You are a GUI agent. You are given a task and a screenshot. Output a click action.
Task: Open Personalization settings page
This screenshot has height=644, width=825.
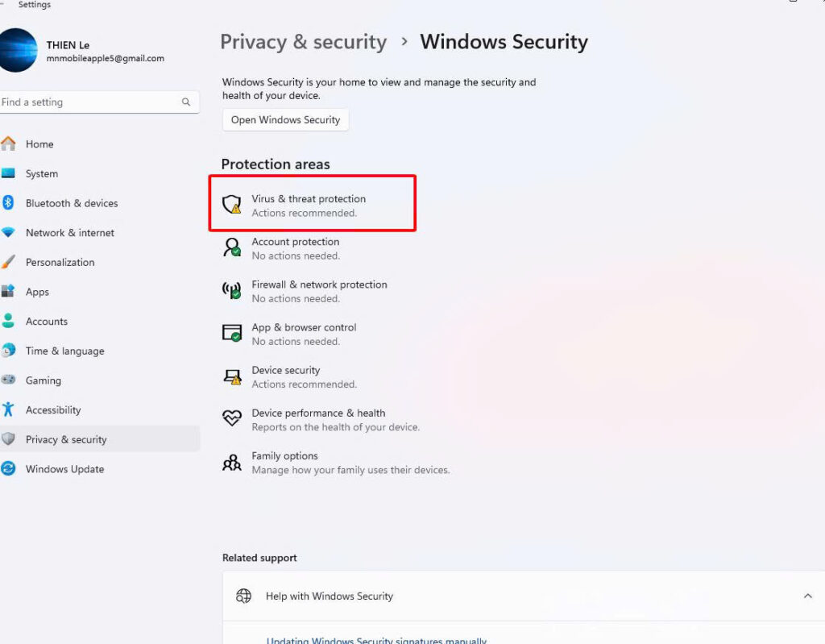[60, 263]
